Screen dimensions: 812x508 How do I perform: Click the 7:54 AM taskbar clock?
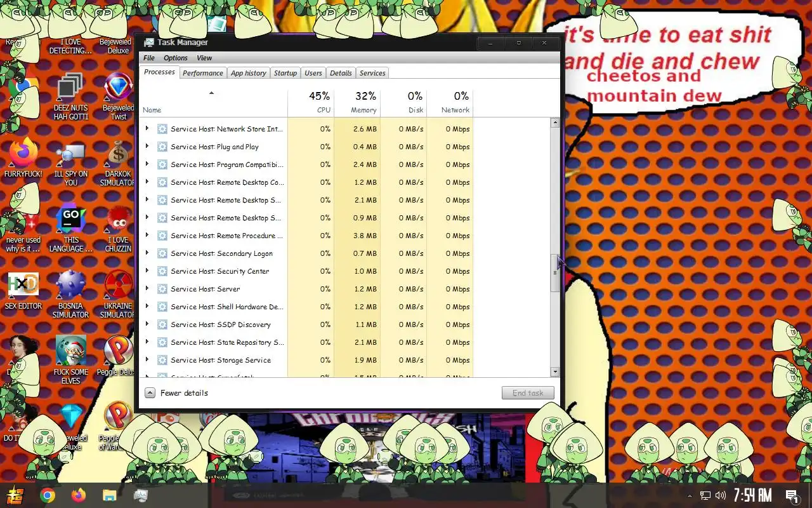752,495
